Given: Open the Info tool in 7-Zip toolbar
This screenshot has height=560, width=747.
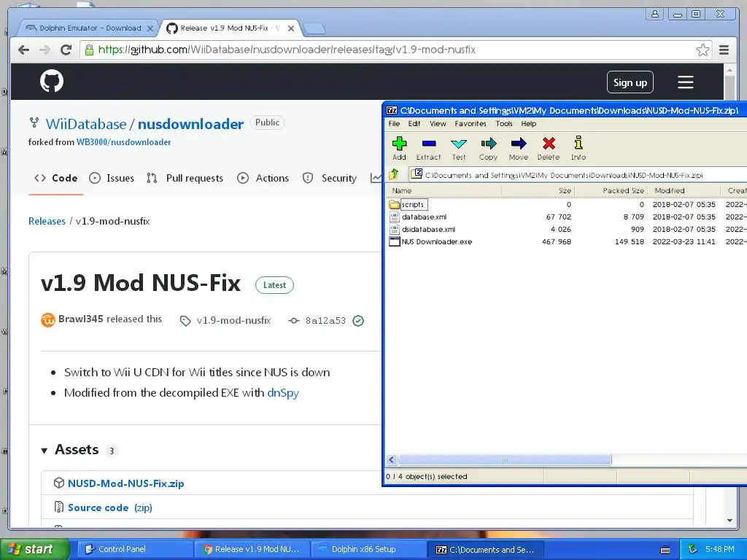Looking at the screenshot, I should pyautogui.click(x=578, y=149).
